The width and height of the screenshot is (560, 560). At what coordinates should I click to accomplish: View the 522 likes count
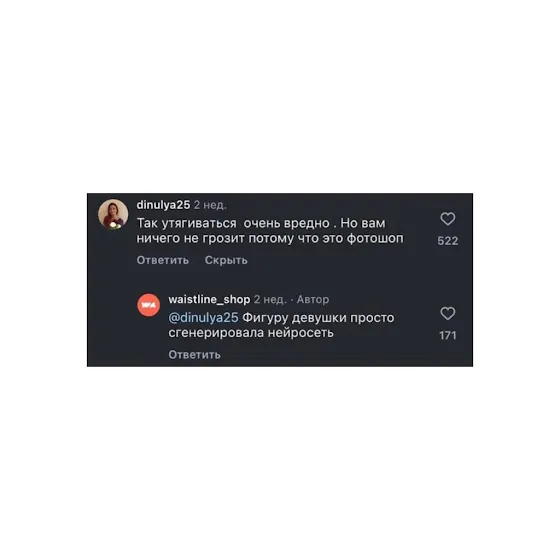click(448, 241)
